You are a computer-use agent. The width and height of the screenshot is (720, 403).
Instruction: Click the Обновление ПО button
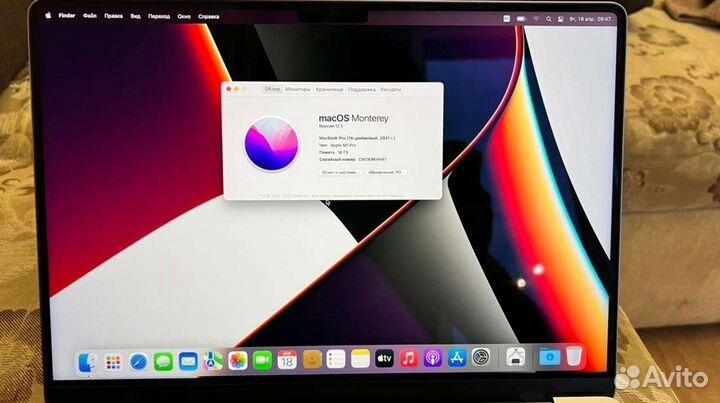click(386, 173)
